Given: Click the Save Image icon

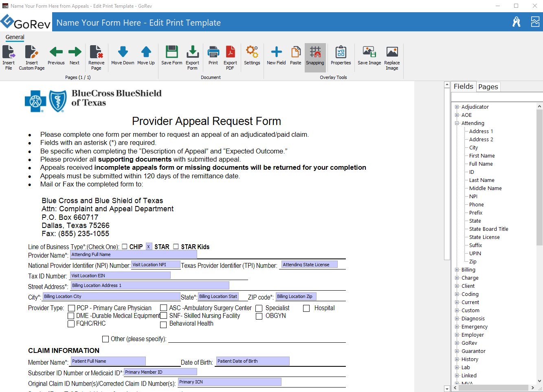Looking at the screenshot, I should (x=369, y=55).
